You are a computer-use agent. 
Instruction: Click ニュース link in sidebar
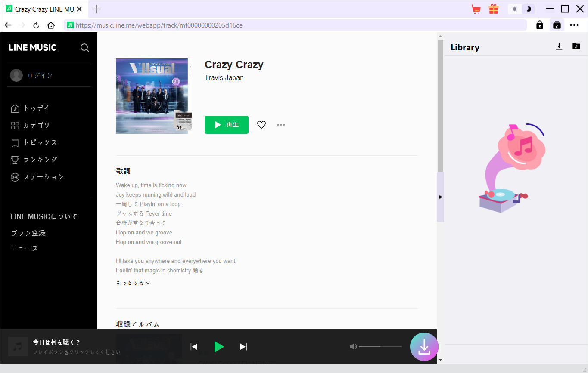[25, 248]
